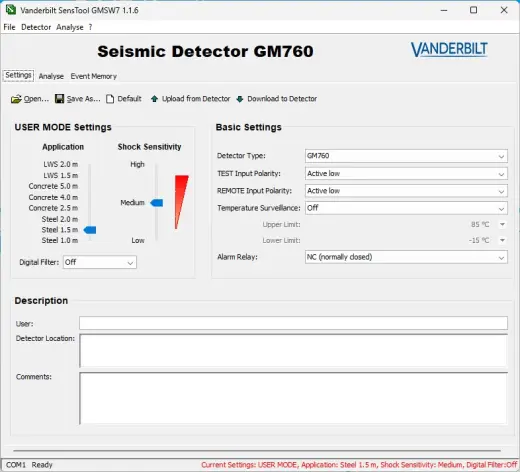Click the Application slider thumb at Steel 1.5 m

pyautogui.click(x=90, y=230)
